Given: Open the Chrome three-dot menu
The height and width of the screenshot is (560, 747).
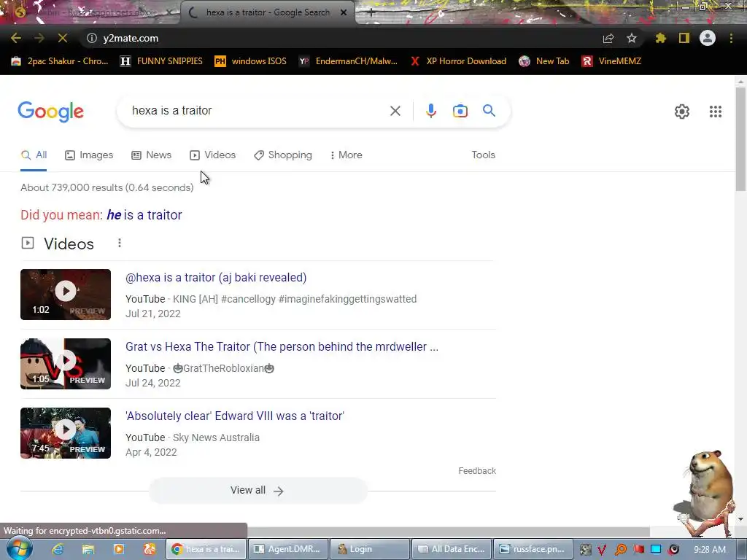Looking at the screenshot, I should pos(731,38).
